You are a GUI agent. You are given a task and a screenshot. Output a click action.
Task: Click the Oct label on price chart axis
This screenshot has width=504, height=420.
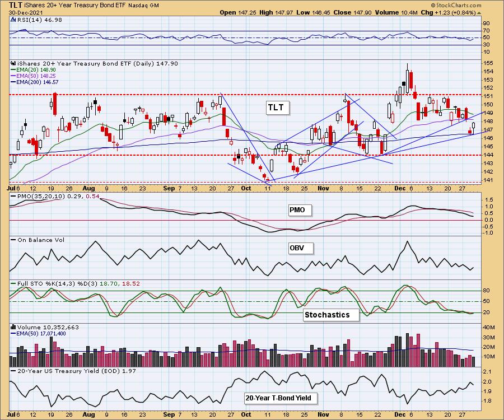coord(246,188)
